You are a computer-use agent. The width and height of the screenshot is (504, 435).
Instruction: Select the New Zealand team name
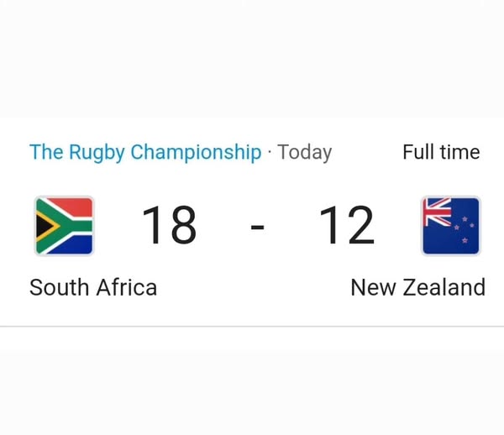pyautogui.click(x=417, y=287)
